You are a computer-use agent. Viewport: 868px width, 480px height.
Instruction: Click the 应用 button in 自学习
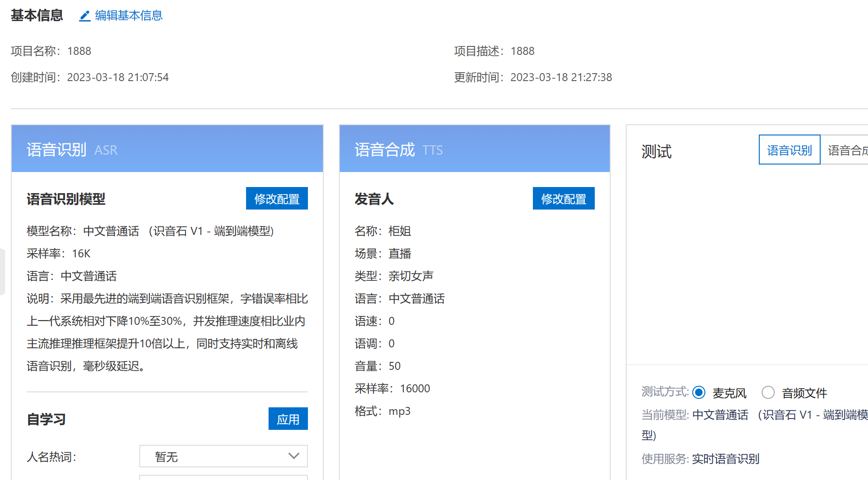pos(288,419)
